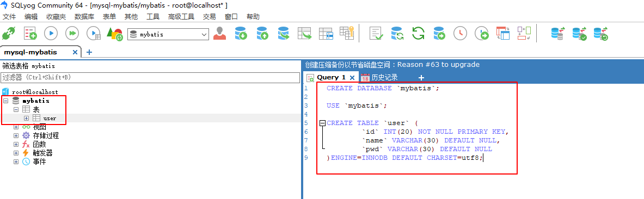Click copy database to other host icon
The image size is (644, 199).
(284, 33)
